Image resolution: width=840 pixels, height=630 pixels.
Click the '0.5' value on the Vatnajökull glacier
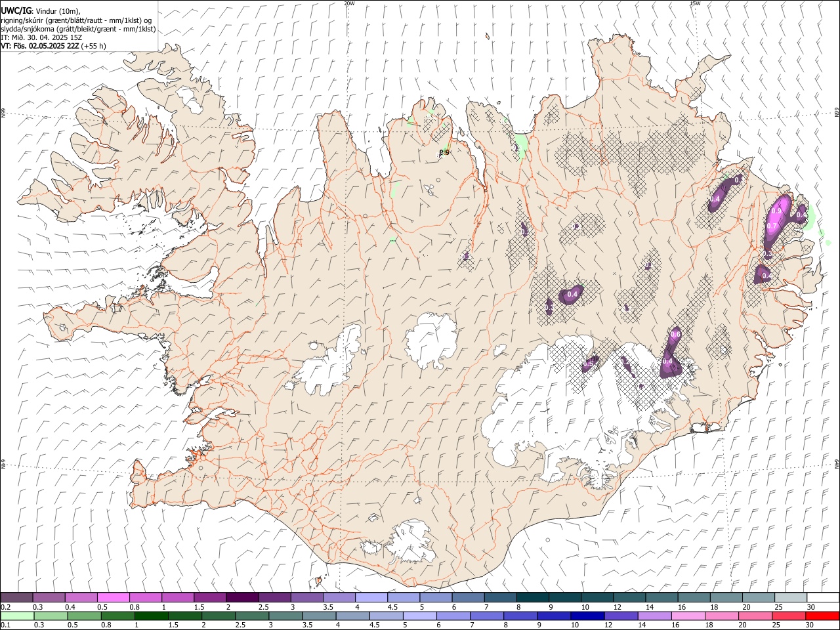[x=589, y=364]
